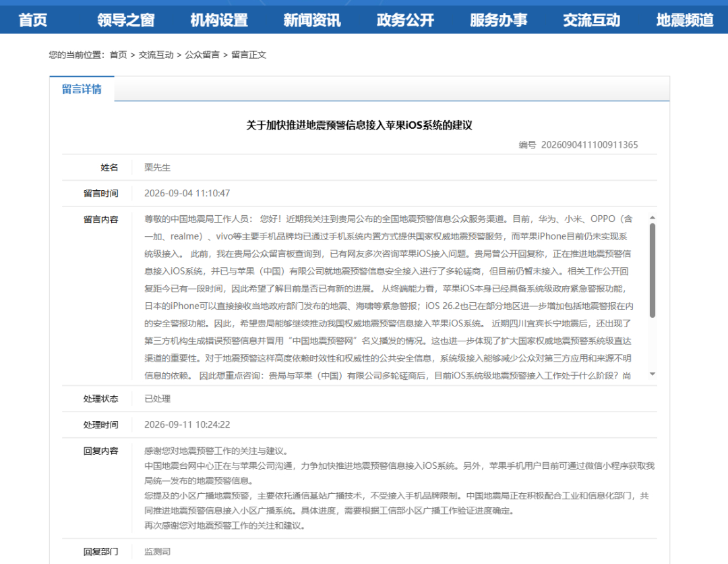Click the 处理状态 field label
This screenshot has width=728, height=564.
(100, 399)
